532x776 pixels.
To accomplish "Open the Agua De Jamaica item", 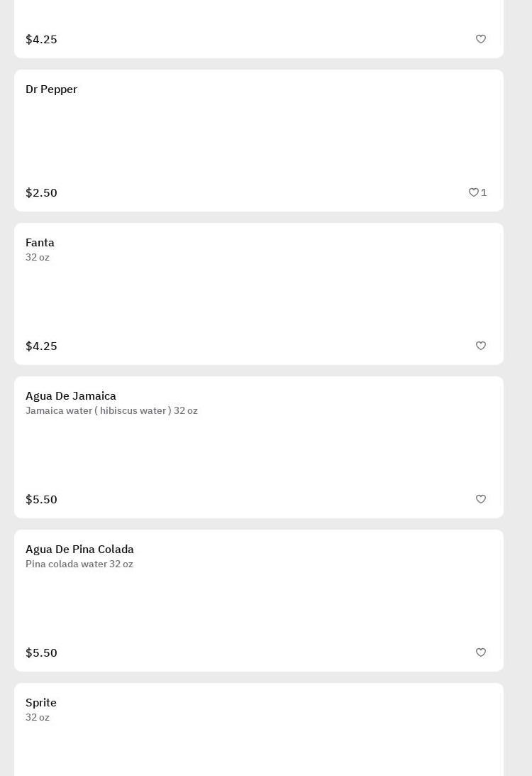I will point(71,396).
